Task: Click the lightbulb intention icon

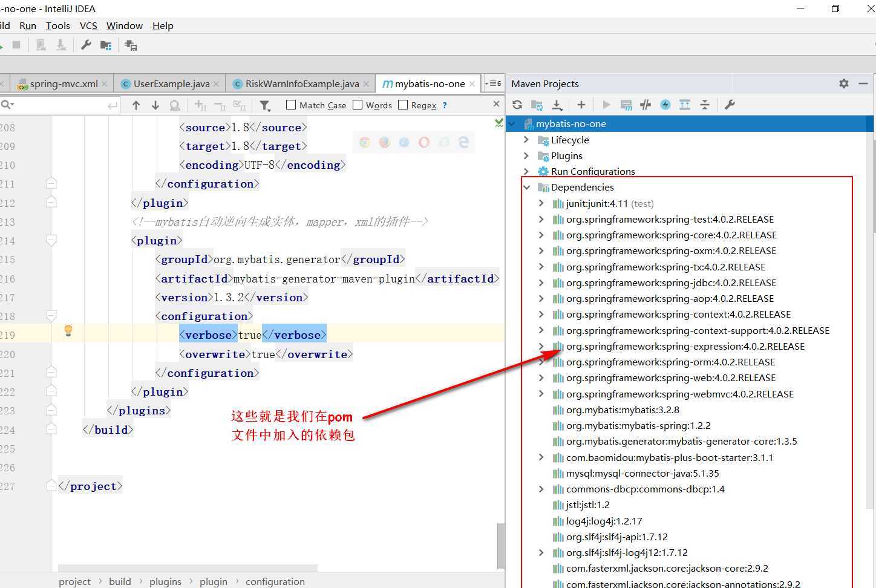Action: tap(68, 330)
